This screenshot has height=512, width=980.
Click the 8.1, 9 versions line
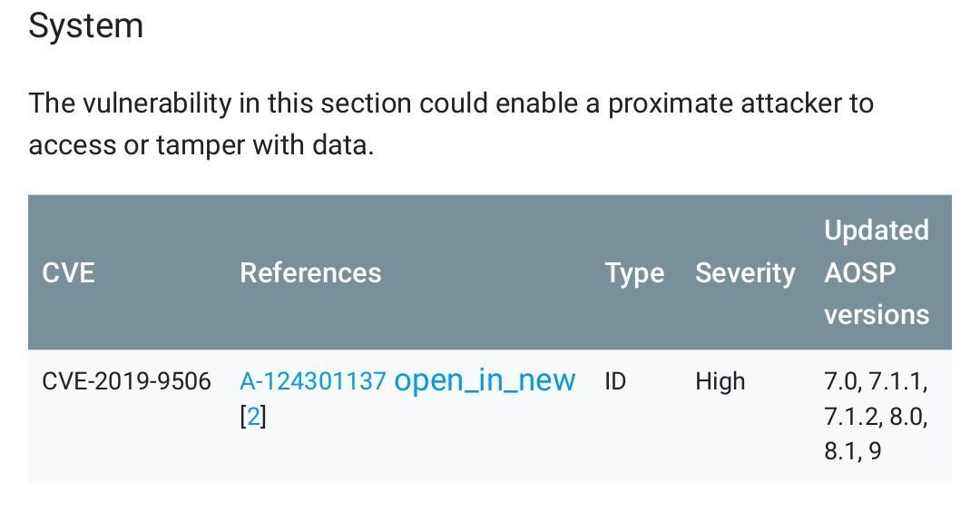click(852, 451)
